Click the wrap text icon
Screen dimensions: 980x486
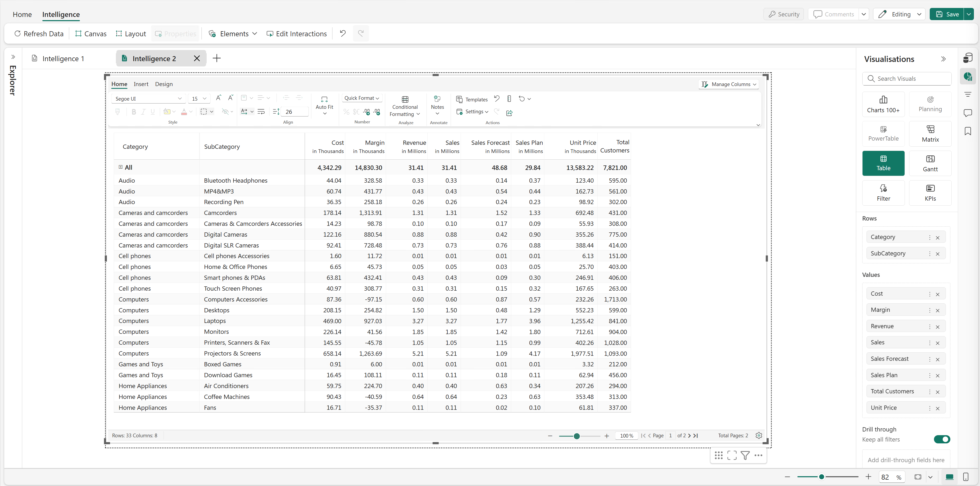pos(261,111)
